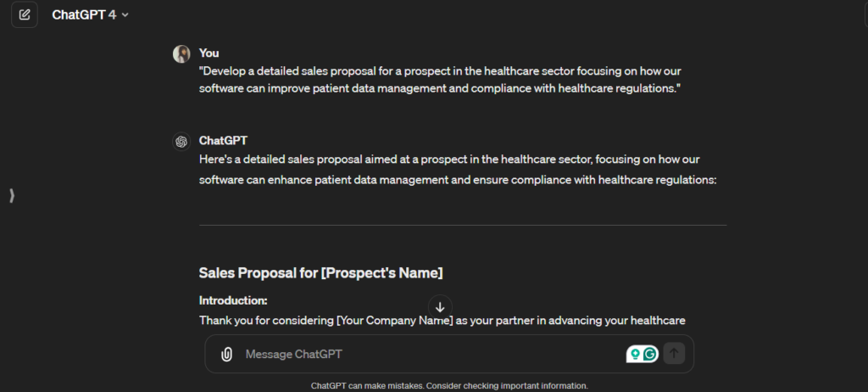Click the user profile avatar beside "You"
The width and height of the screenshot is (868, 392).
[x=181, y=54]
